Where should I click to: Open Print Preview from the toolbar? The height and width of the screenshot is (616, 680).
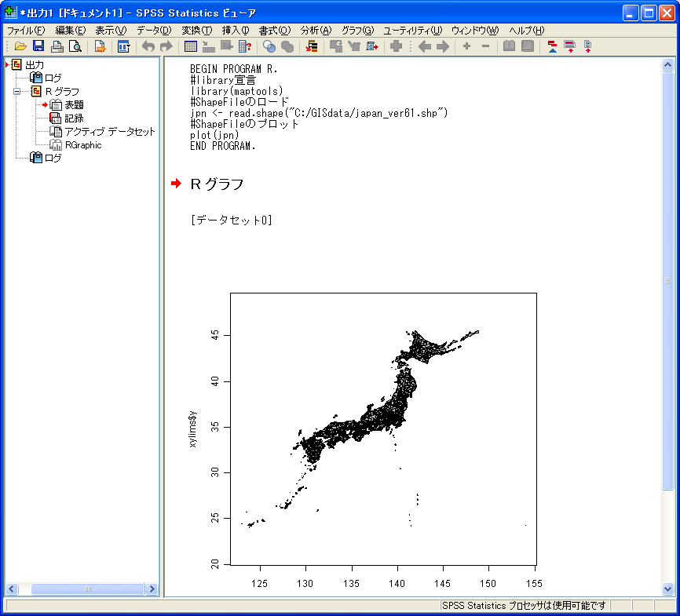click(75, 47)
